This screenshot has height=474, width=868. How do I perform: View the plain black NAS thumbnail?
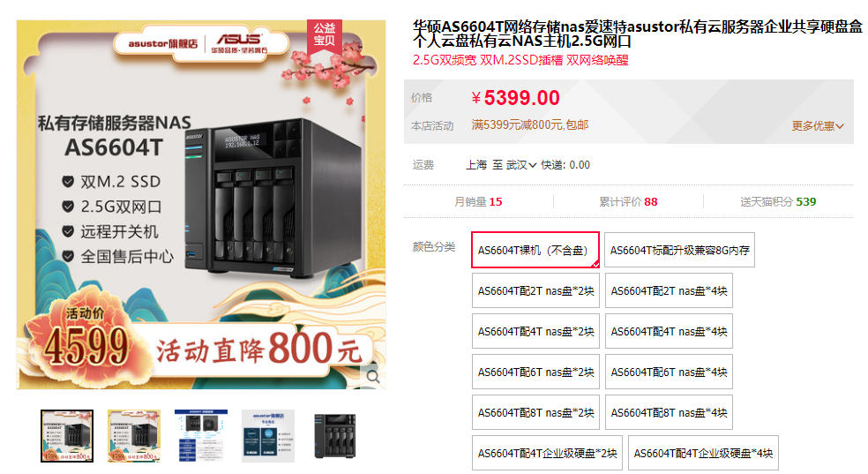335,436
